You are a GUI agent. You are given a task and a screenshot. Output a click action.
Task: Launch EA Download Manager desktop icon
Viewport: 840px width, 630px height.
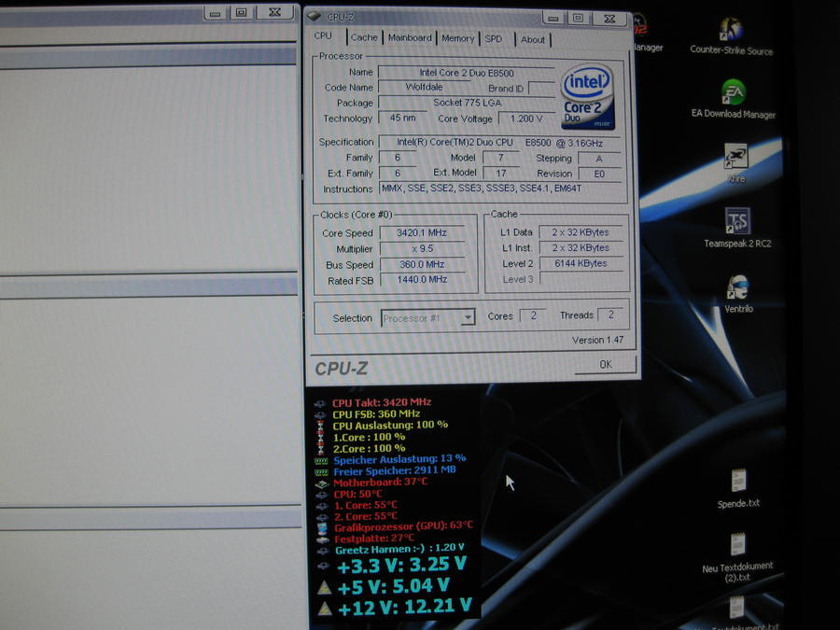point(733,99)
